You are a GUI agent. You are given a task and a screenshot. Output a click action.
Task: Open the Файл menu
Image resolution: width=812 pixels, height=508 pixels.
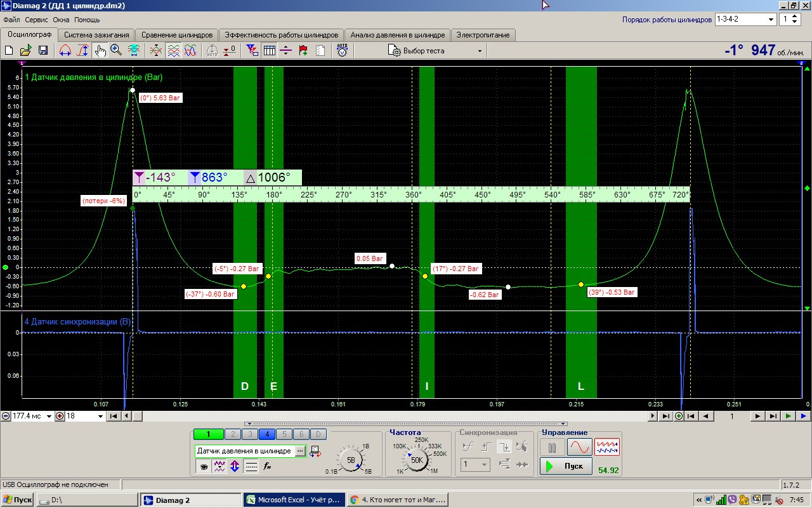pyautogui.click(x=11, y=20)
